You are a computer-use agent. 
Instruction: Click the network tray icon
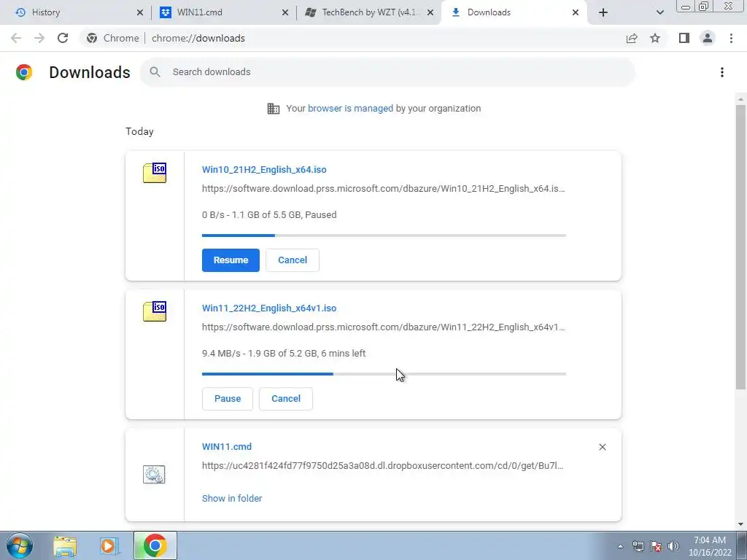(638, 546)
